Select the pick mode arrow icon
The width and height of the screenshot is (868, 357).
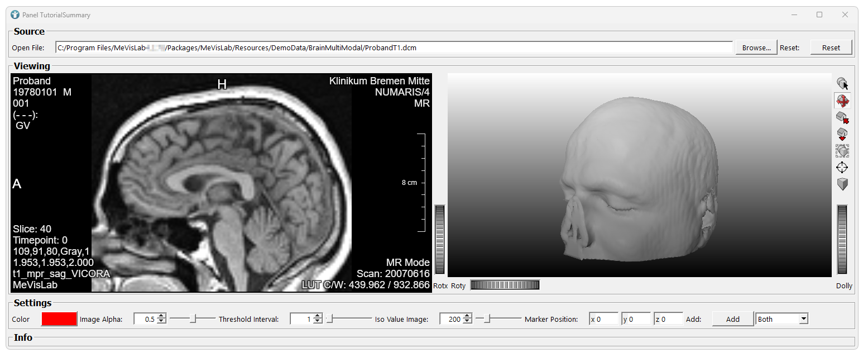(x=842, y=84)
